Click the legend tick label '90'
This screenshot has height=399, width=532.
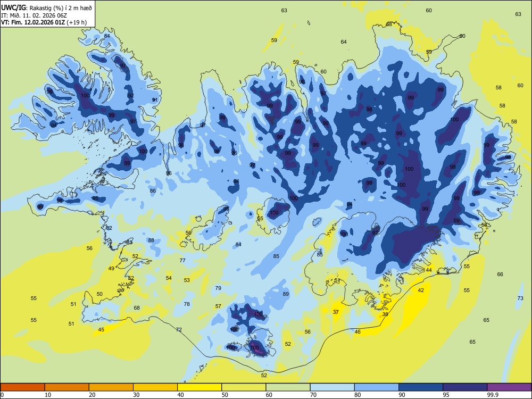click(402, 395)
